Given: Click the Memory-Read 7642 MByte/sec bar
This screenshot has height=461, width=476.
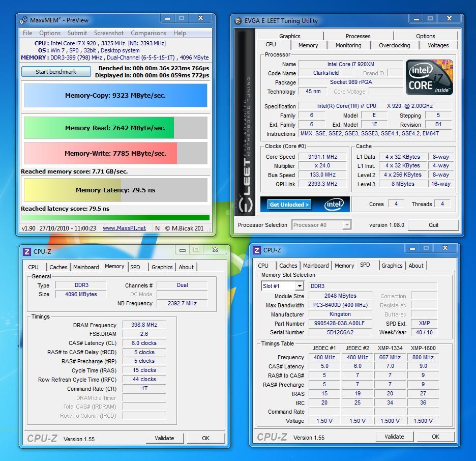Looking at the screenshot, I should point(115,128).
